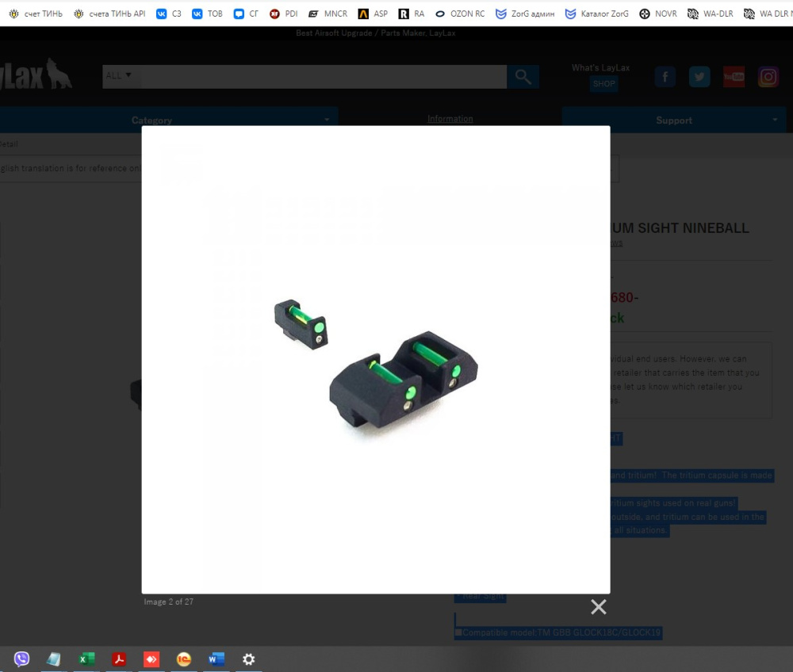Screen dimensions: 793x672
Task: Close the image lightbox with the X
Action: pyautogui.click(x=598, y=606)
